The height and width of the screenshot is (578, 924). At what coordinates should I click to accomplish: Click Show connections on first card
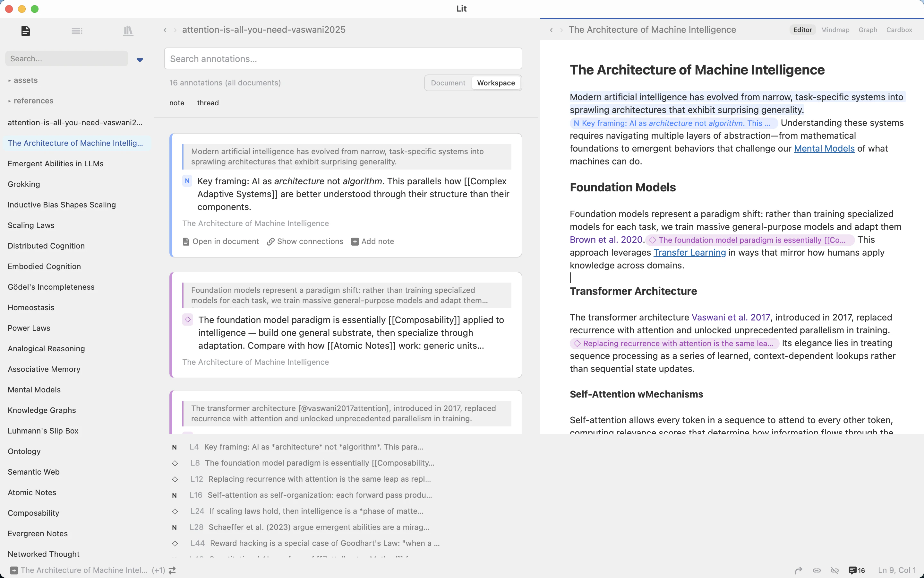[x=305, y=241]
